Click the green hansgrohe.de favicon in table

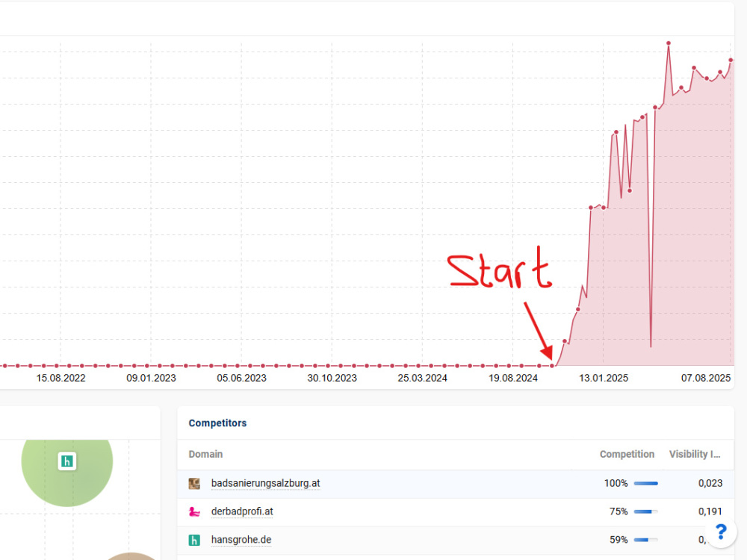click(194, 540)
